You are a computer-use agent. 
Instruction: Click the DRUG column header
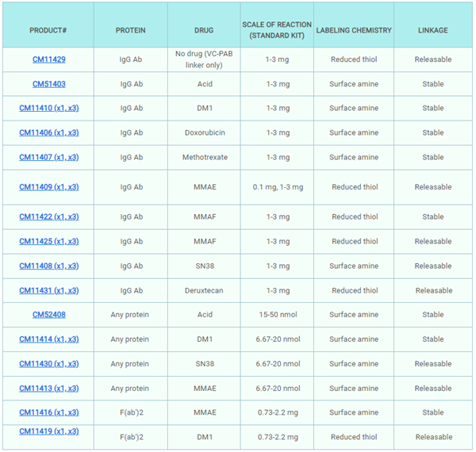(204, 31)
